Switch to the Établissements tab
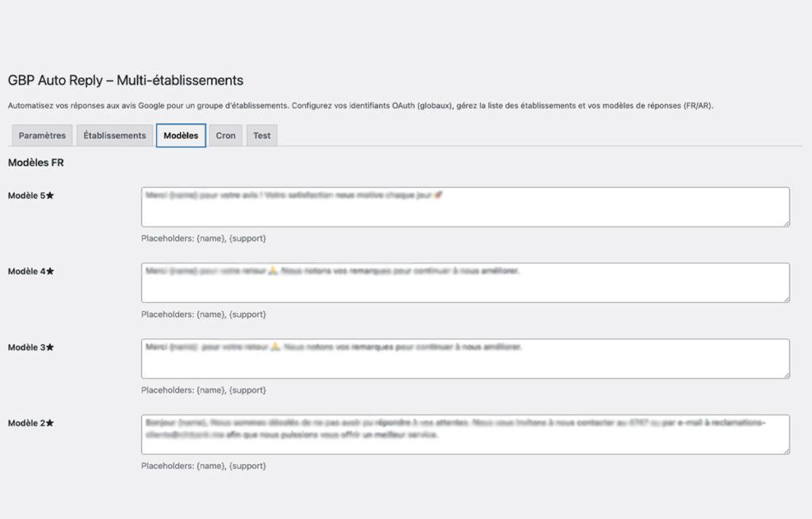Viewport: 812px width, 519px height. tap(115, 135)
